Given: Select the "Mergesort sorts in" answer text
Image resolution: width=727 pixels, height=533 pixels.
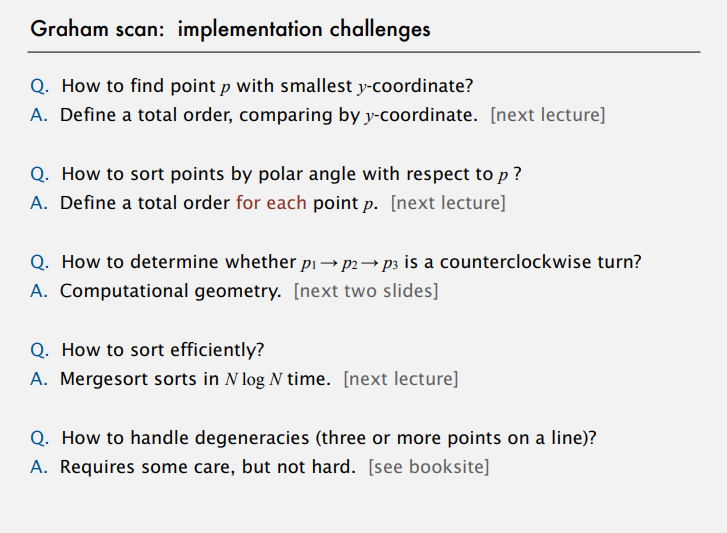Looking at the screenshot, I should click(x=138, y=379).
